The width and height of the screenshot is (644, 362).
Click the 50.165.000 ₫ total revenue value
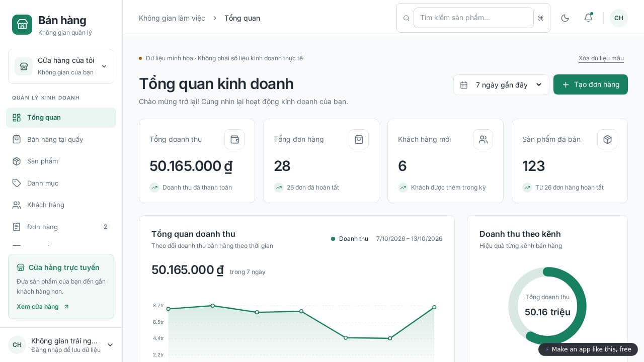coord(191,166)
